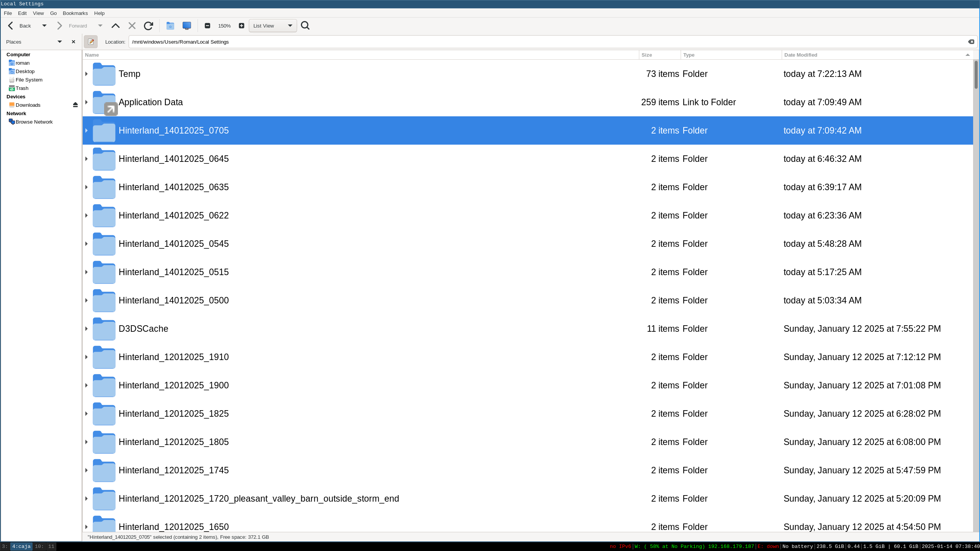Viewport: 980px width, 551px height.
Task: Open the List View mode dropdown
Action: click(x=273, y=26)
